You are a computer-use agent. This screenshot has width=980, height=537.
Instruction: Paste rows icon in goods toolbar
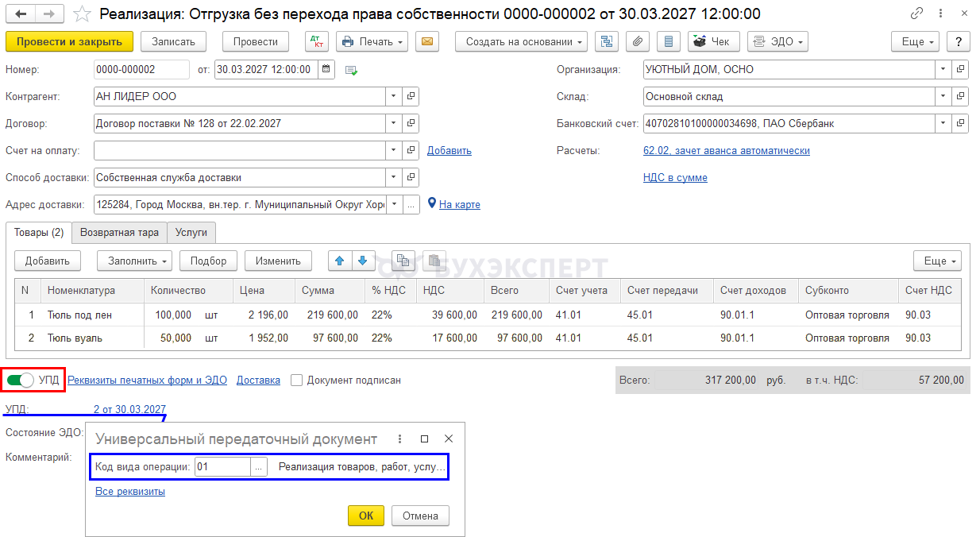pyautogui.click(x=434, y=261)
